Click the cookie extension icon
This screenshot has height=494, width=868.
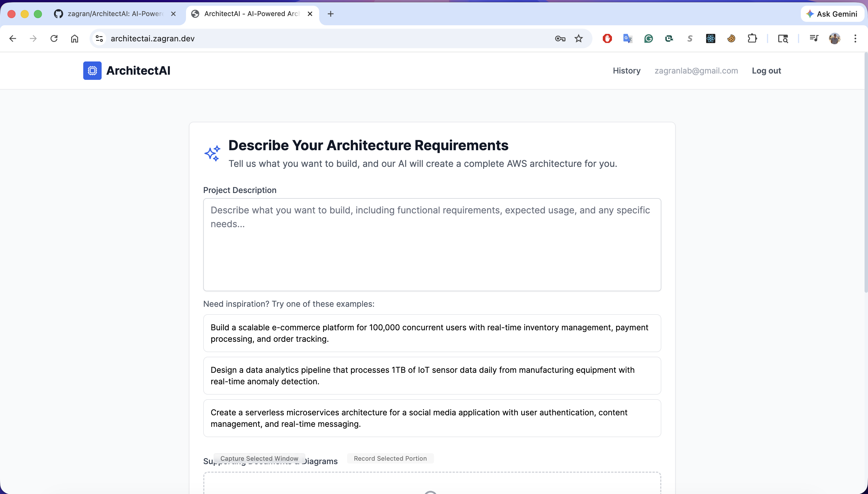pyautogui.click(x=731, y=39)
